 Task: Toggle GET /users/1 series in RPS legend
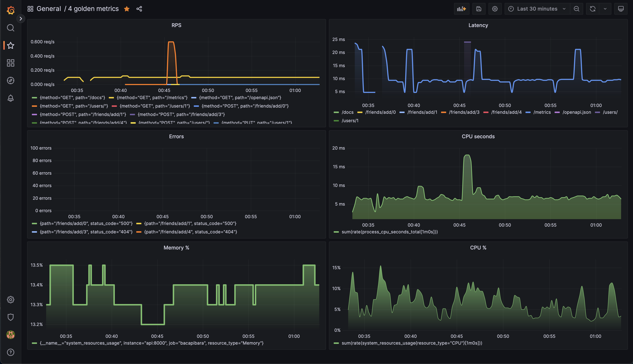pos(155,106)
